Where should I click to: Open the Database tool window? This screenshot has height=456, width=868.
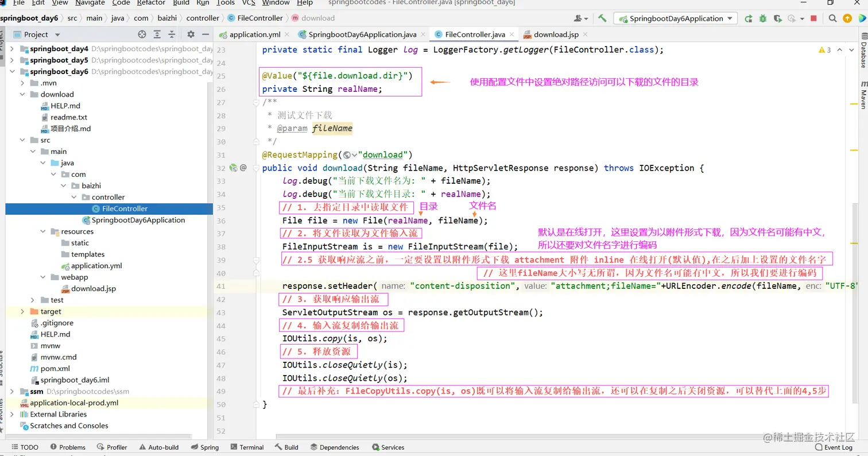[863, 51]
